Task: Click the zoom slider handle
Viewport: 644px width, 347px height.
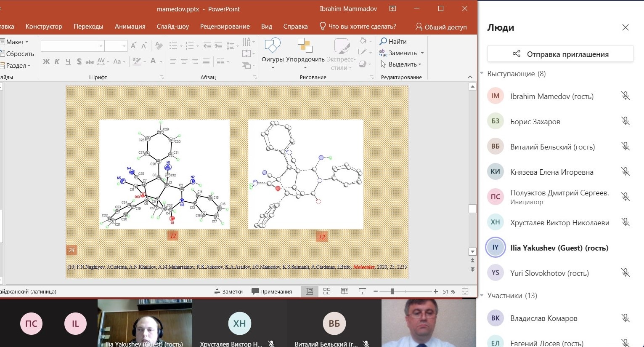Action: [392, 291]
